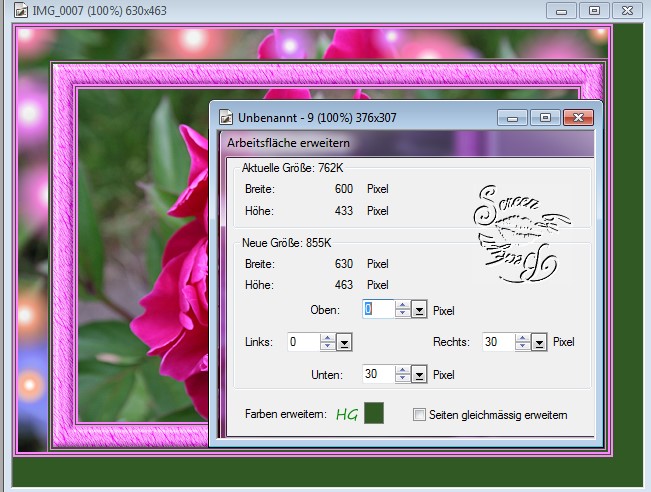The image size is (651, 492).
Task: Click the IMG_0007 (100%) 630x463 title text
Action: 100,10
